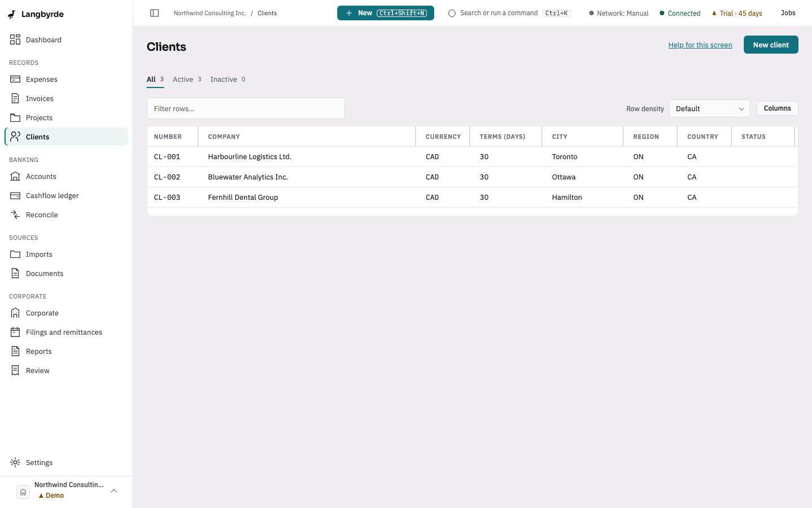812x508 pixels.
Task: Click the Filings and remittances calendar icon
Action: (15, 332)
